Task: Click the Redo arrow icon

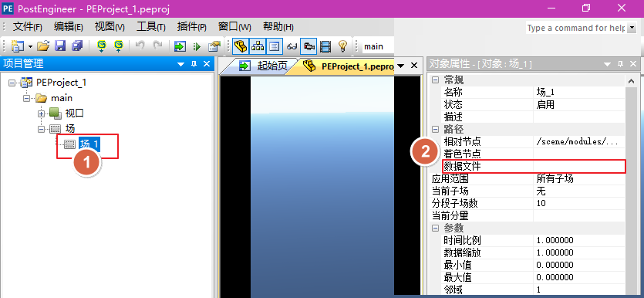Action: pyautogui.click(x=157, y=46)
